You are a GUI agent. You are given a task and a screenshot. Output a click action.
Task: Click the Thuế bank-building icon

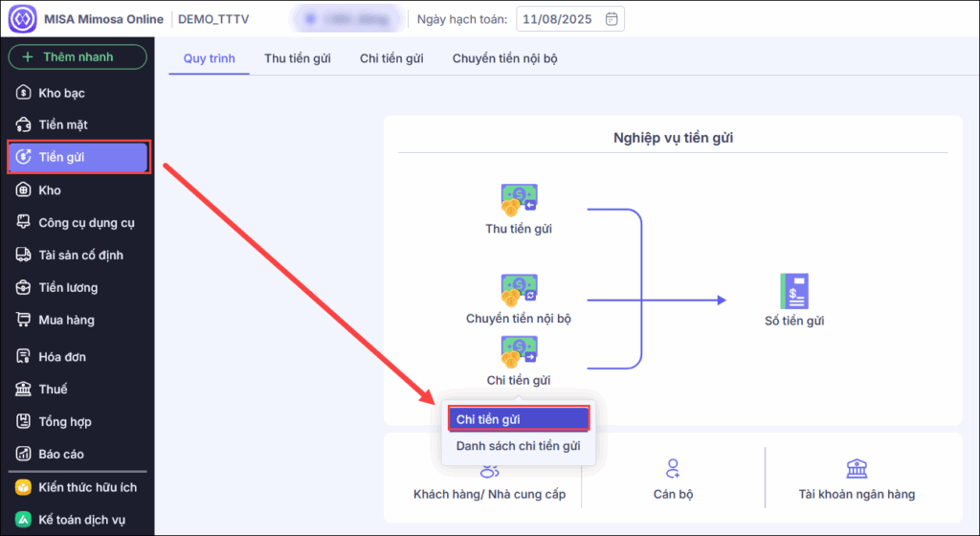click(23, 389)
